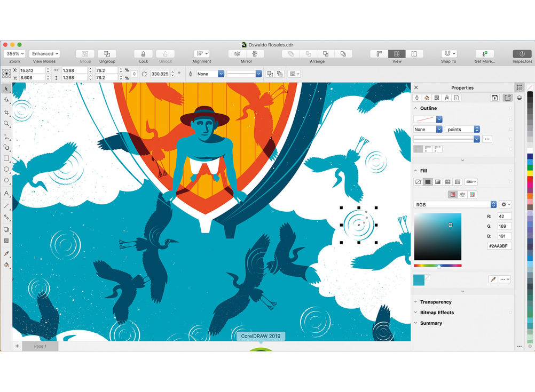This screenshot has width=535, height=392.
Task: Toggle guidelines display in View group
Action: [x=414, y=54]
